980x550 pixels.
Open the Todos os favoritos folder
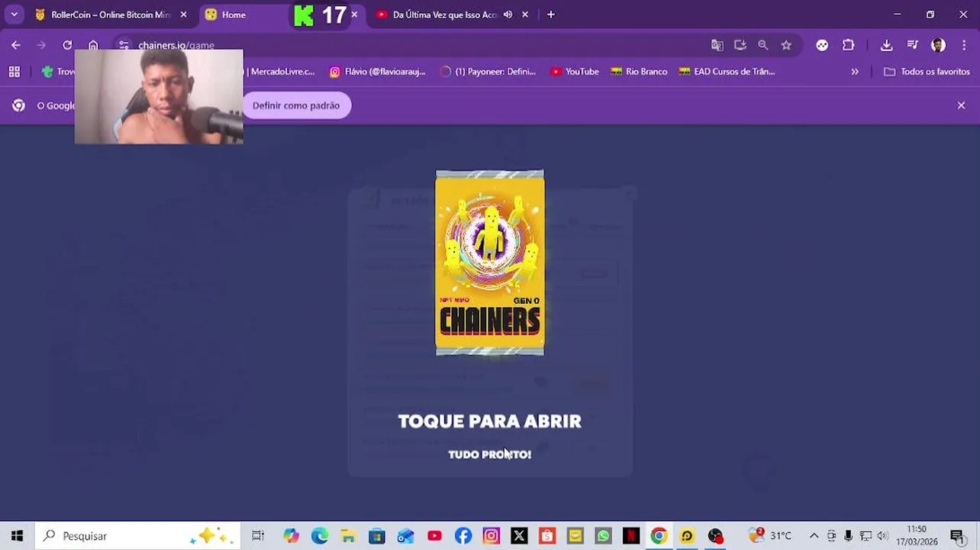click(927, 71)
